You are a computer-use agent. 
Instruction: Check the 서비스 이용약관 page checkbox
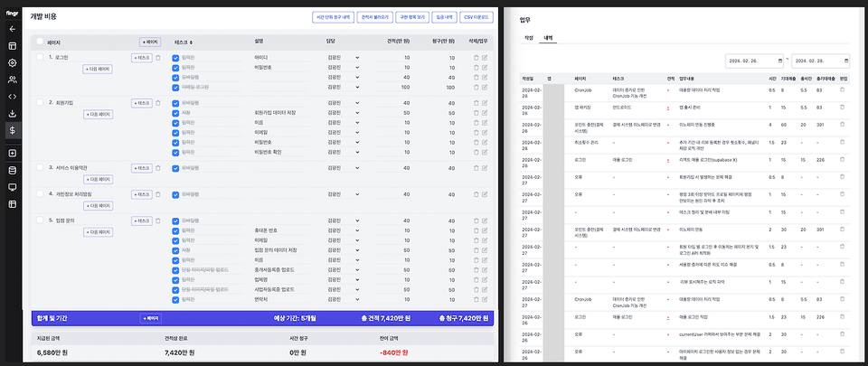[40, 167]
